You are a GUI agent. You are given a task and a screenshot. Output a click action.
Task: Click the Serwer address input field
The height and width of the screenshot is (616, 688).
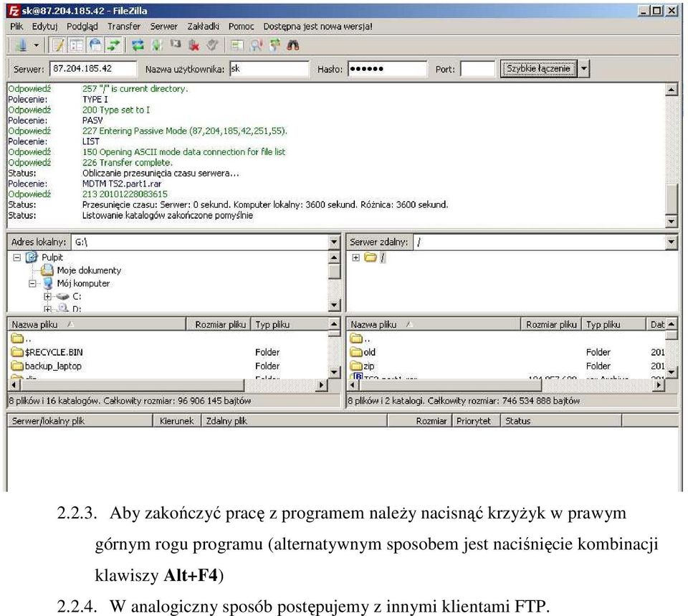point(93,69)
